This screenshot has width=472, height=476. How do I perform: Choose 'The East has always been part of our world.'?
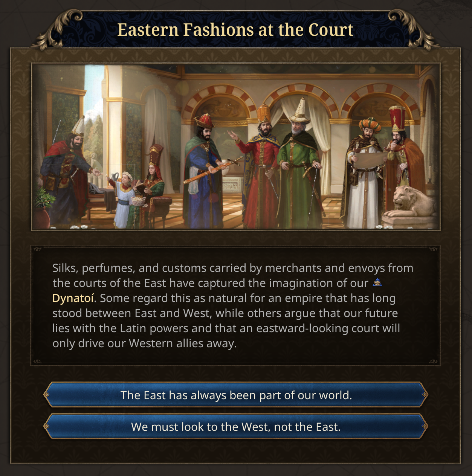click(x=236, y=395)
